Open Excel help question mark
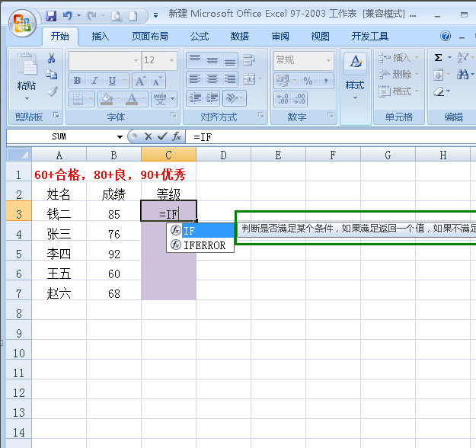The height and width of the screenshot is (448, 476). (x=446, y=36)
